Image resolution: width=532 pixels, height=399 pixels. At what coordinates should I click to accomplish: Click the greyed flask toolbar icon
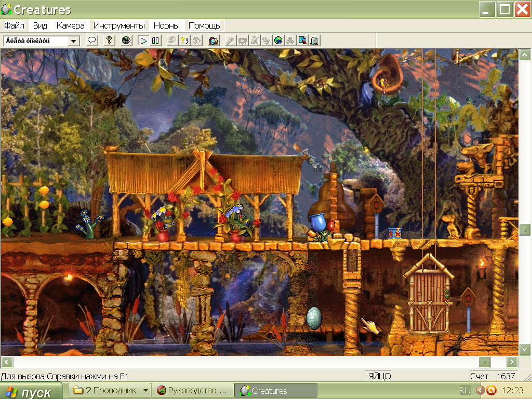coord(255,41)
